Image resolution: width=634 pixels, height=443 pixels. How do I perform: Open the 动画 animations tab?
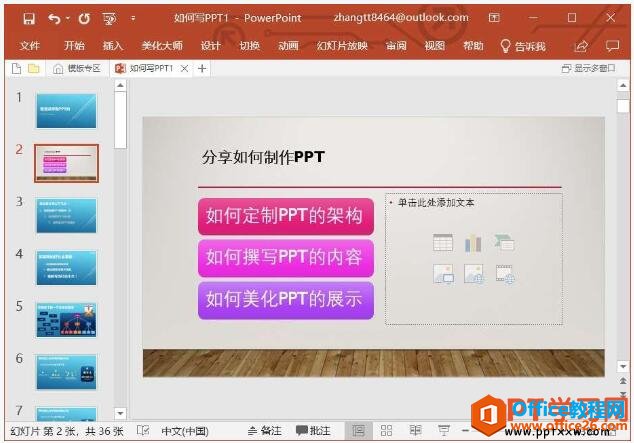(x=288, y=46)
